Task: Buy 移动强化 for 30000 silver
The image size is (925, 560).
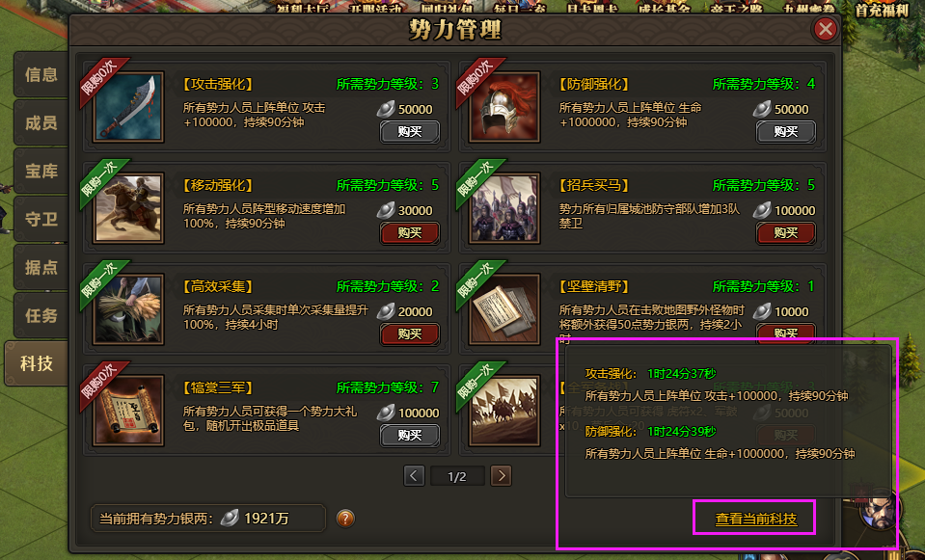Action: pyautogui.click(x=409, y=233)
